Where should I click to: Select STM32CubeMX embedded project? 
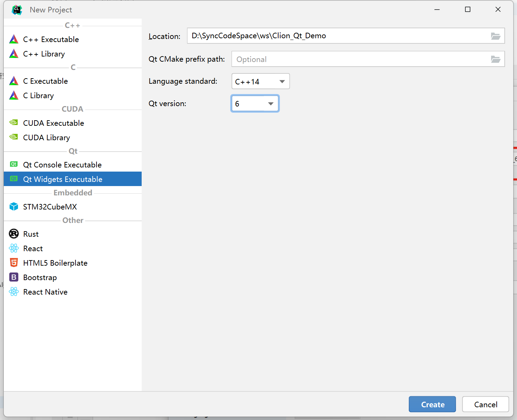point(73,207)
